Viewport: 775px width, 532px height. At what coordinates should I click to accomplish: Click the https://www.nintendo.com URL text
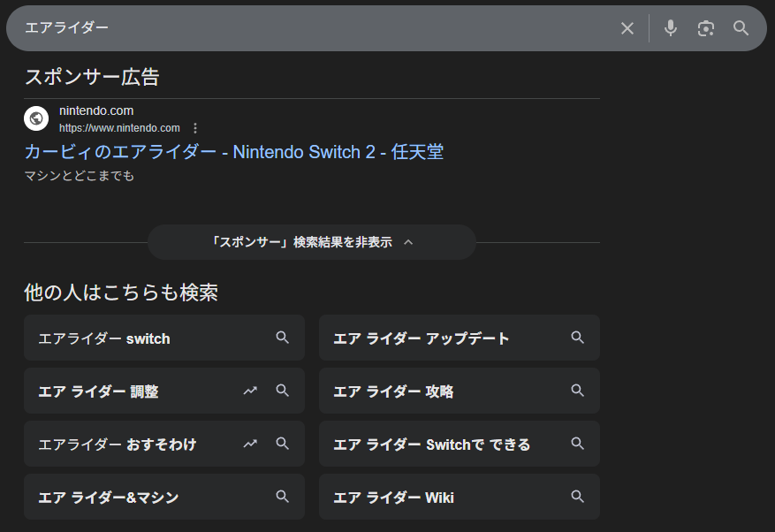tap(119, 128)
